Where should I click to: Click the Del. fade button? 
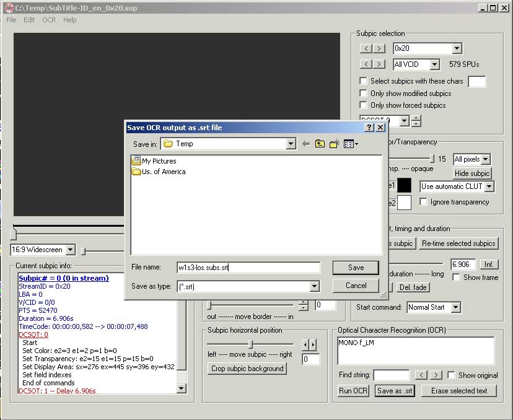point(413,287)
